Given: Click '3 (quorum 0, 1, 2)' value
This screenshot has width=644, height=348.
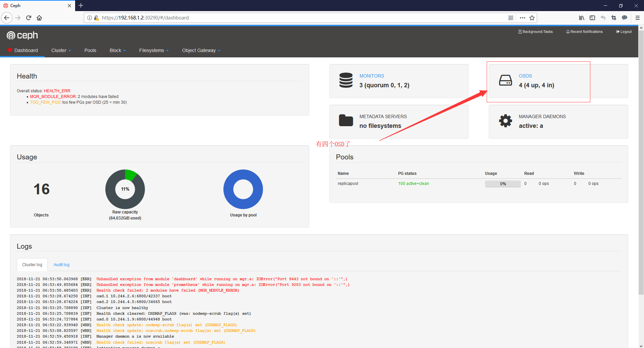Looking at the screenshot, I should (384, 85).
